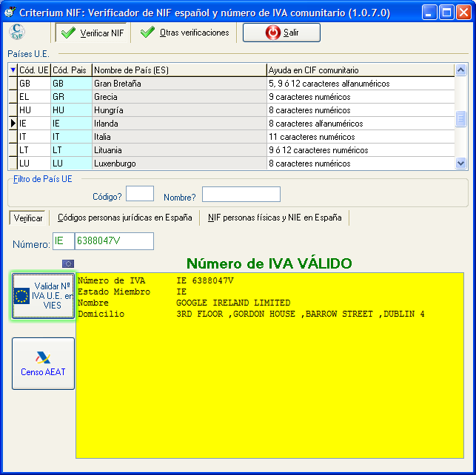Open Códigos personas jurídicas en España tab
This screenshot has width=476, height=475.
click(125, 218)
